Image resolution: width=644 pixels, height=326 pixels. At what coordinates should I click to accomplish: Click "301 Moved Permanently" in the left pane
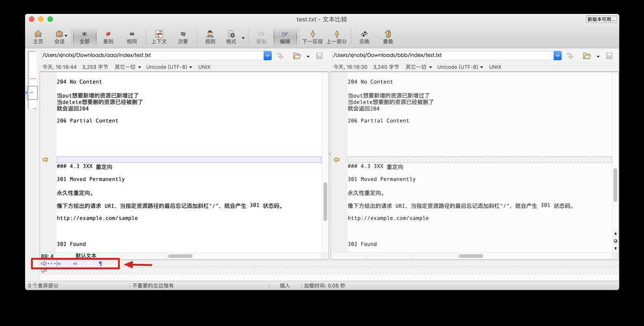[91, 179]
